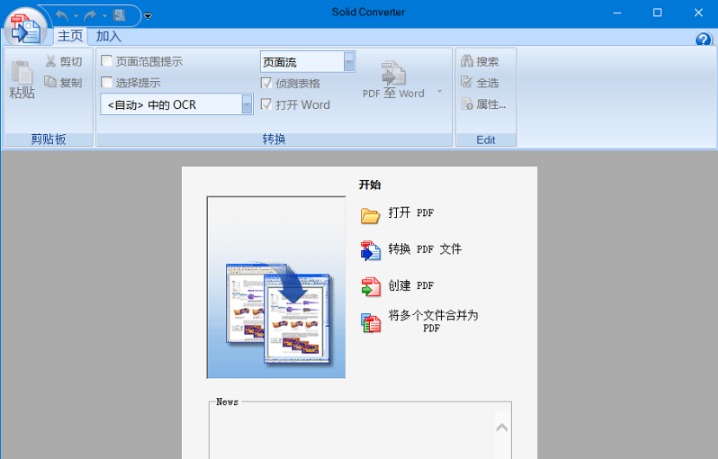Click the Edit group label
Viewport: 718px width, 459px height.
[485, 140]
